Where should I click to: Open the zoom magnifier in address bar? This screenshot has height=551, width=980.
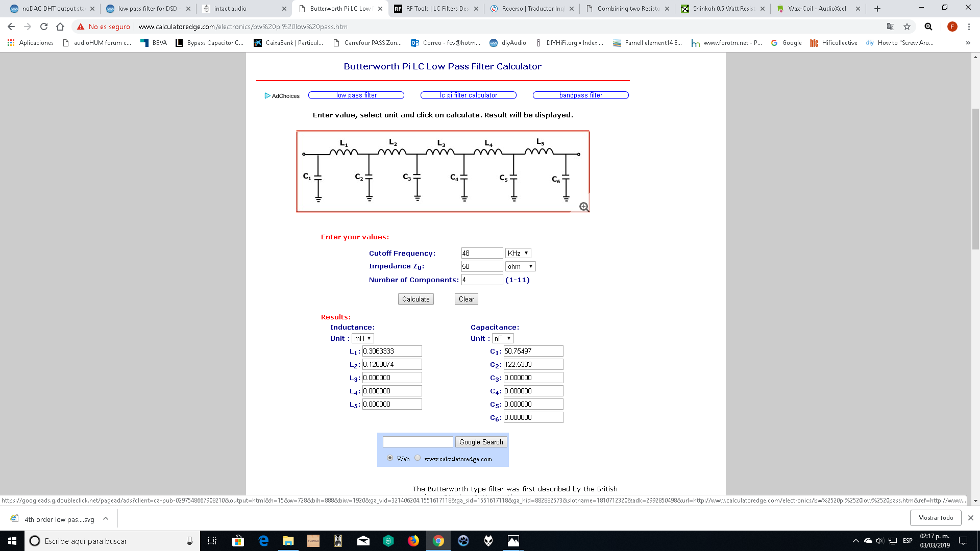[x=928, y=27]
